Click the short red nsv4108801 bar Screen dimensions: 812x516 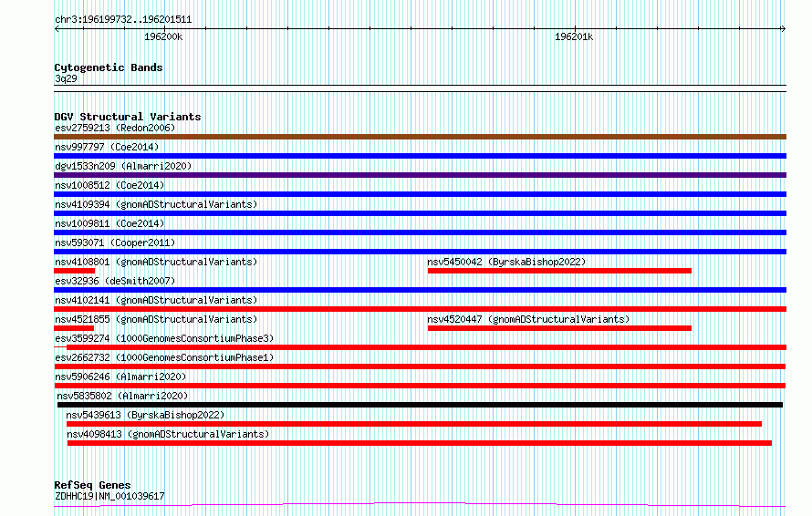tap(75, 271)
